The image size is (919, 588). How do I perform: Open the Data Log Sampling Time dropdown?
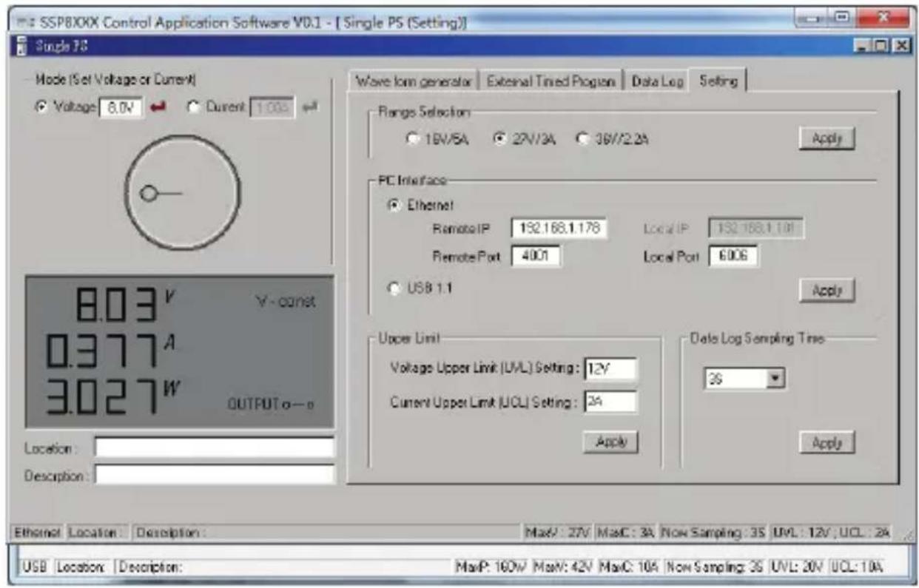point(775,379)
